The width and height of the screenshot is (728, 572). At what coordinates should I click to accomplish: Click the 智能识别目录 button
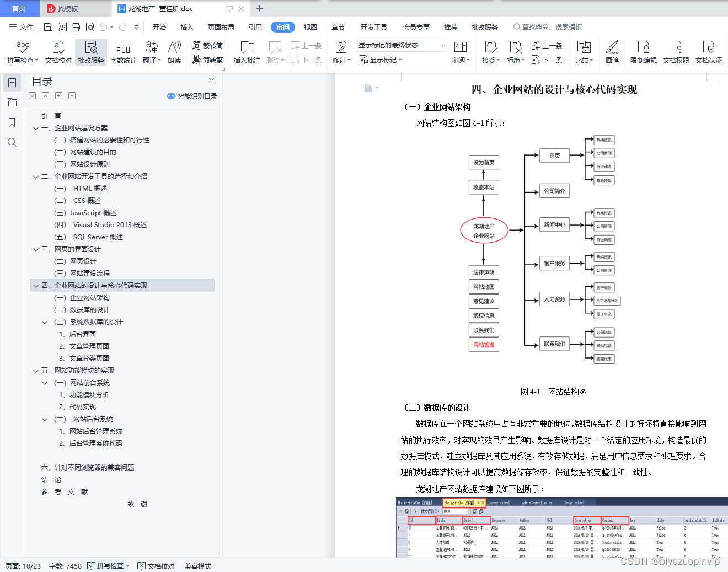[x=192, y=95]
